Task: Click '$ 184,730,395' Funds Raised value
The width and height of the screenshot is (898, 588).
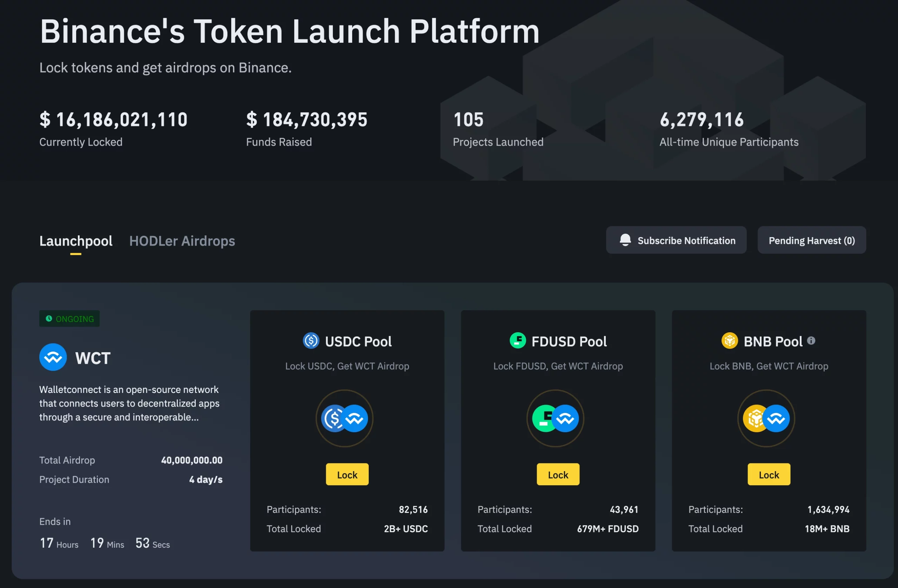Action: [x=307, y=120]
